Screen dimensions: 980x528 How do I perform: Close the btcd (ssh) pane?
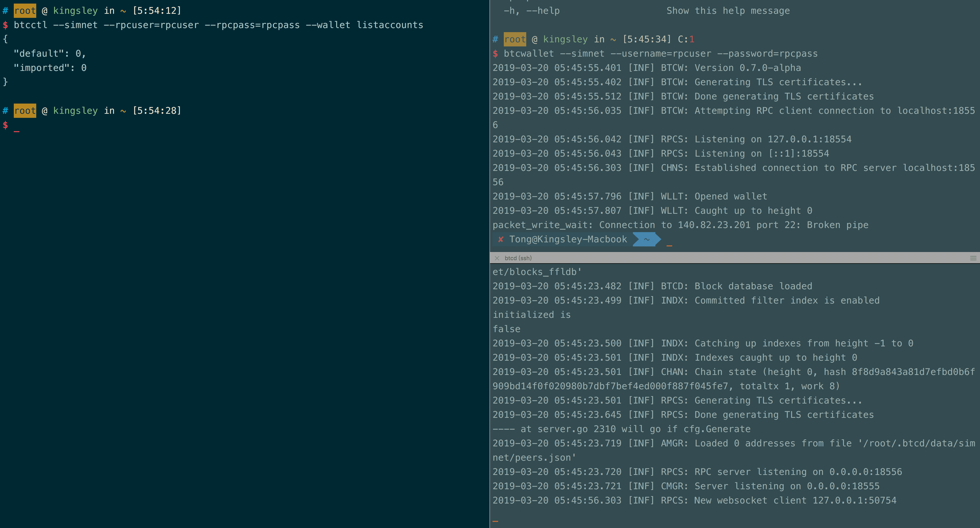(x=497, y=258)
